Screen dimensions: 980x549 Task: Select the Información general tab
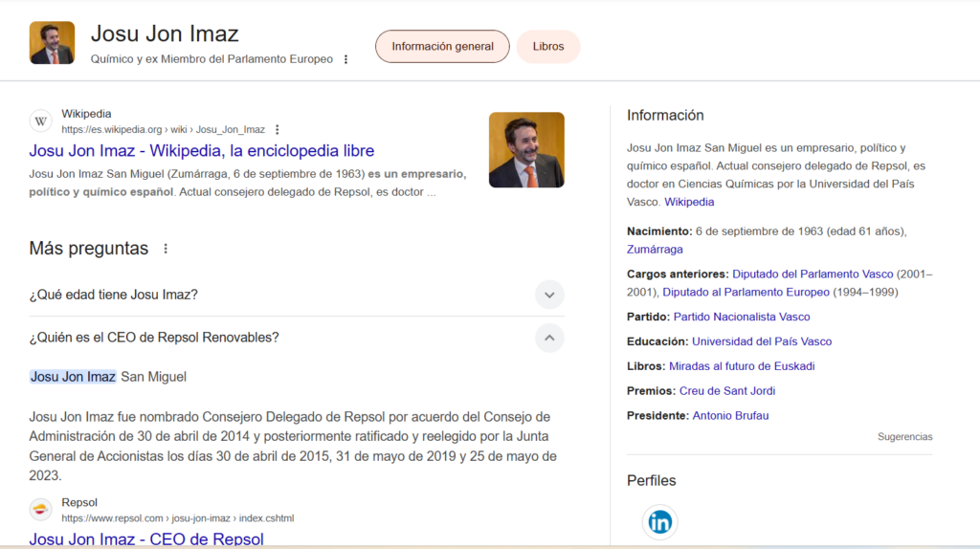coord(442,46)
